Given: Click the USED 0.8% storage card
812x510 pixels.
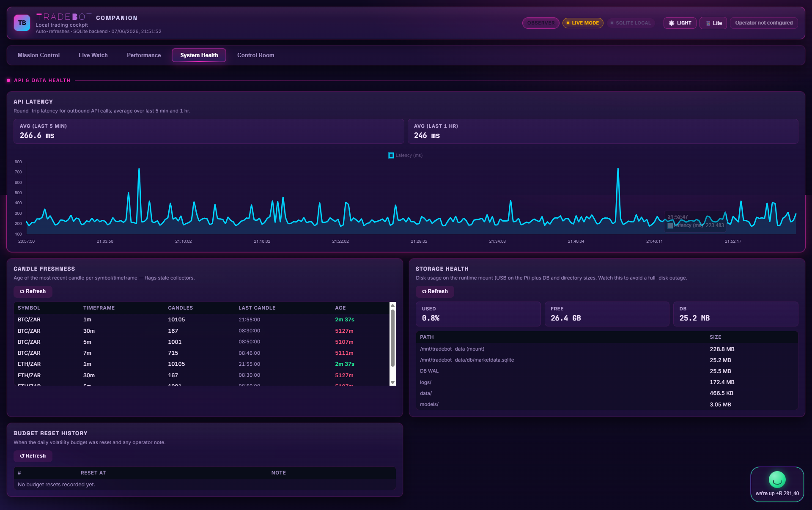Looking at the screenshot, I should [x=478, y=314].
